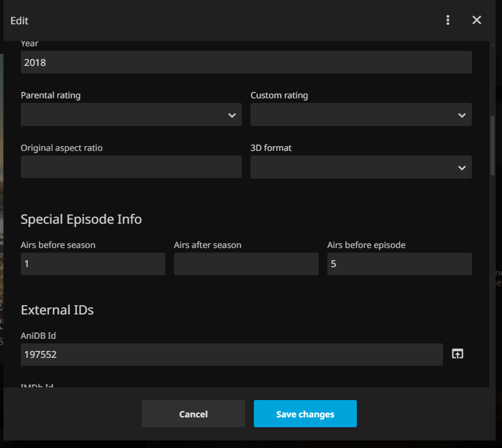Image resolution: width=502 pixels, height=448 pixels.
Task: Focus the Original aspect ratio field
Action: (131, 167)
